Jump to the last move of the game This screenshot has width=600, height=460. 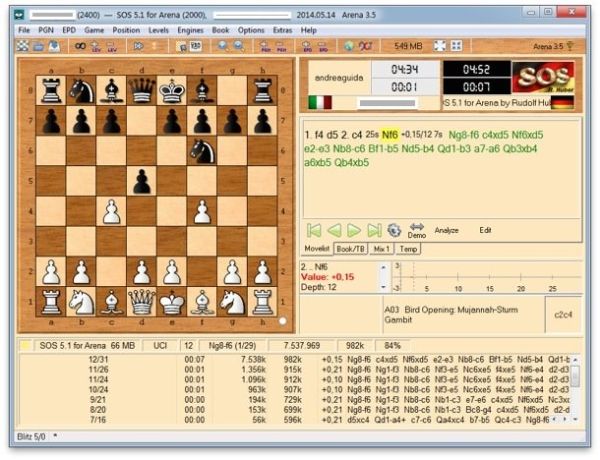(374, 230)
